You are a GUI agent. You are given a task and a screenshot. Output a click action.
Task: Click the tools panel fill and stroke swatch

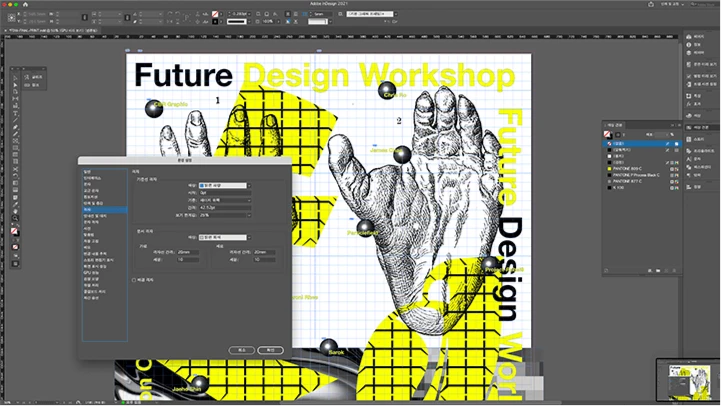tap(15, 231)
